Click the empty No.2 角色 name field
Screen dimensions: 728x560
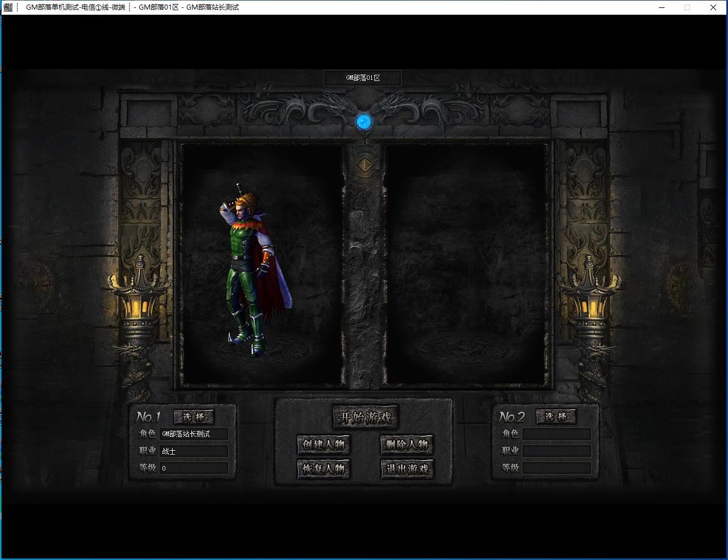point(556,434)
